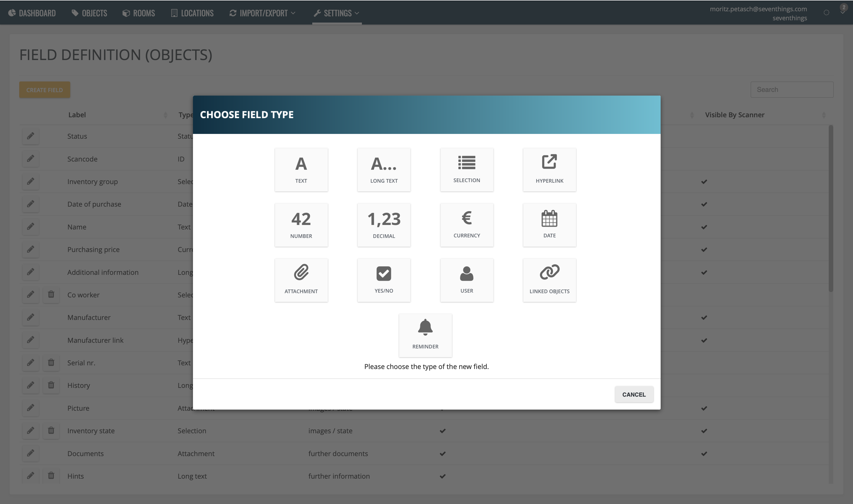
Task: Click the 'further information' cell
Action: click(x=339, y=476)
